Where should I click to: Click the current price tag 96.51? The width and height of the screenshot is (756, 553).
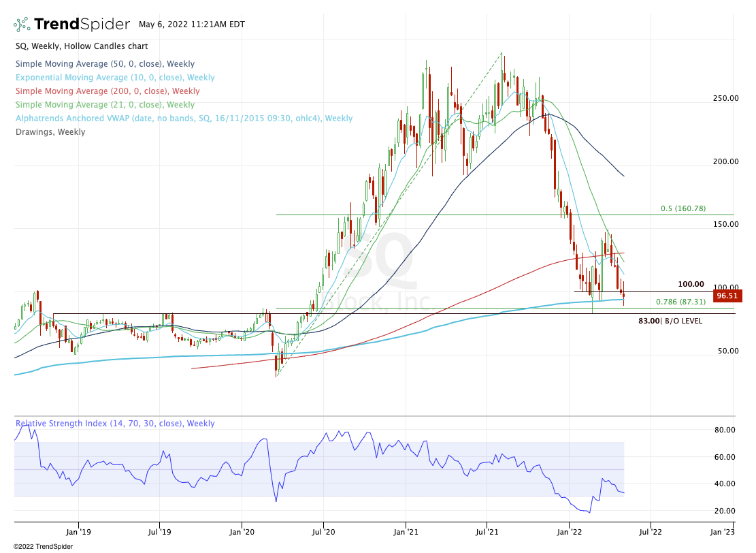[x=727, y=296]
